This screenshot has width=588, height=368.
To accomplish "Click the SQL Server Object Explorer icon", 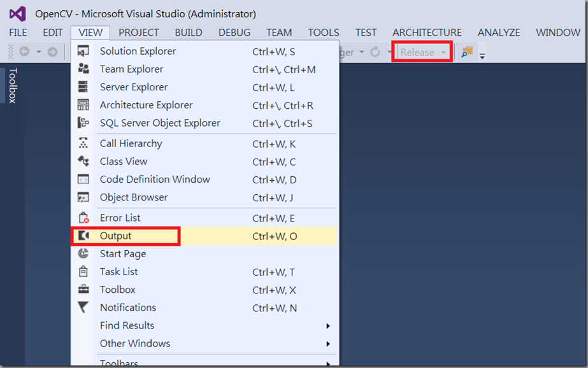I will tap(83, 122).
